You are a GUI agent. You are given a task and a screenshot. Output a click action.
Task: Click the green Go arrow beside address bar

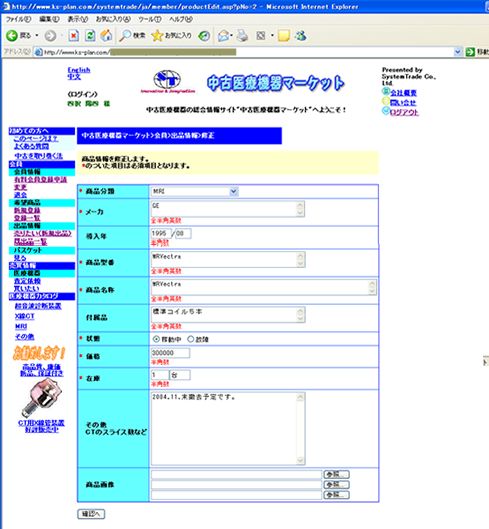click(x=470, y=52)
